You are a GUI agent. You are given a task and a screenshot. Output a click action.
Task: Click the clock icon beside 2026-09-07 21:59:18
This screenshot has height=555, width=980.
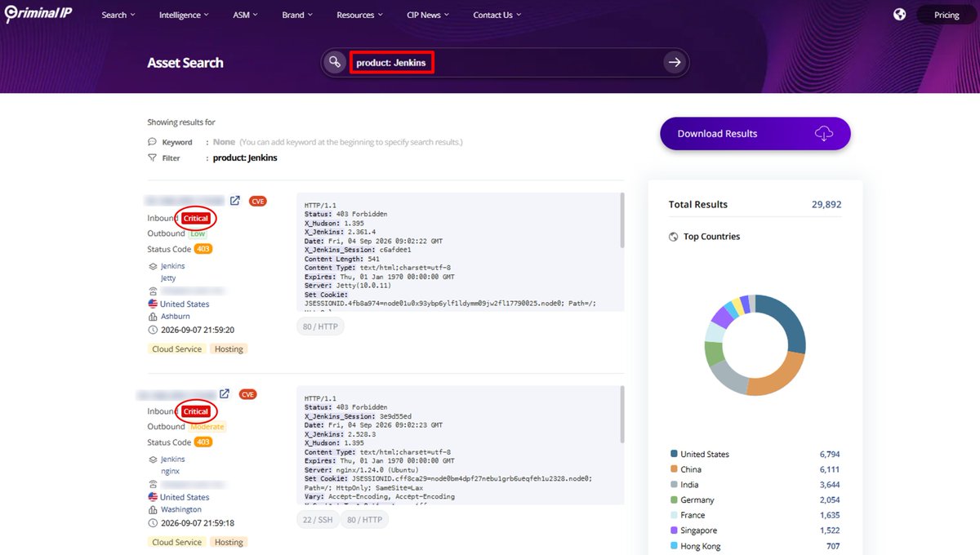[x=153, y=522]
